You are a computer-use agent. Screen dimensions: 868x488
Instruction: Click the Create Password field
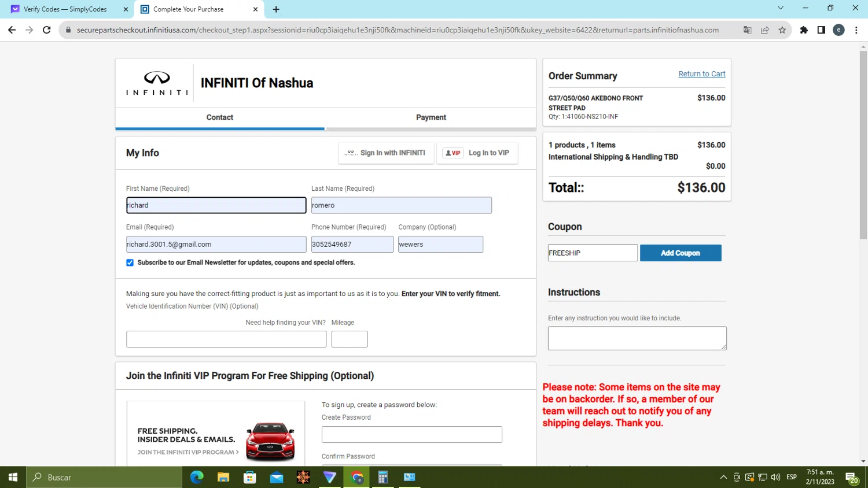(412, 435)
